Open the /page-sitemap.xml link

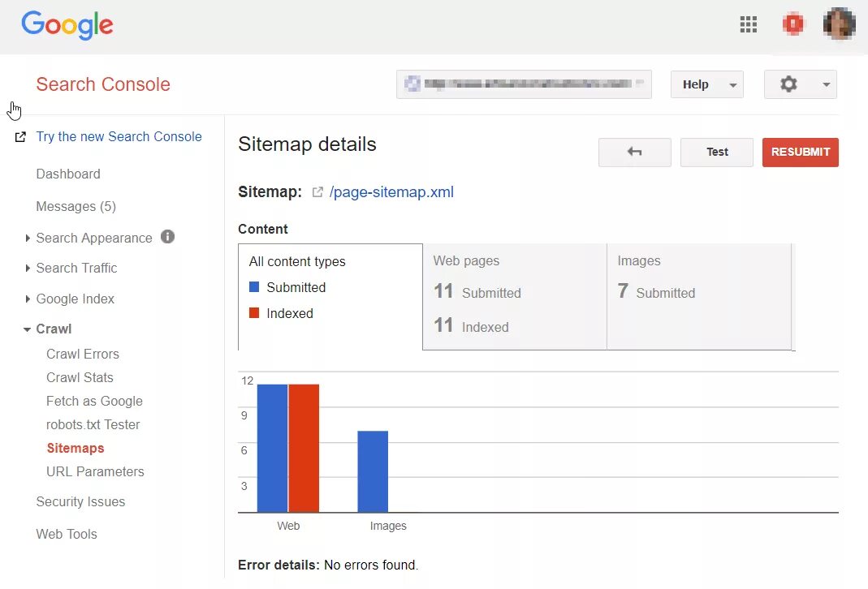pos(391,192)
